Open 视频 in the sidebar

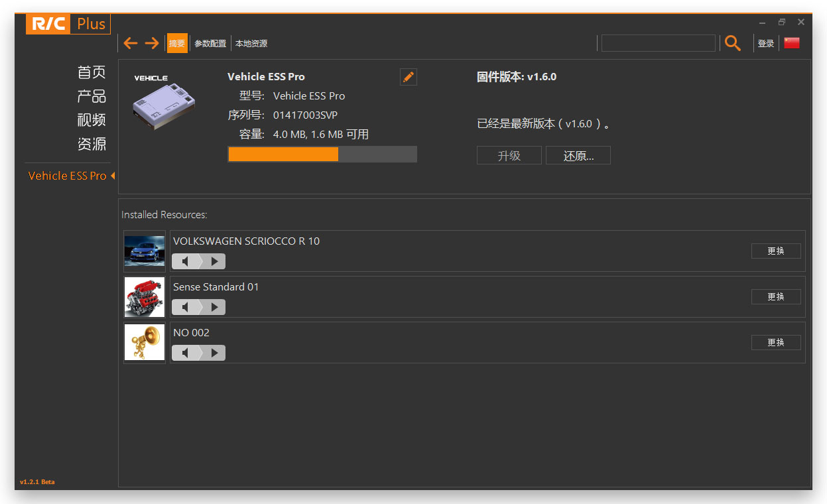[x=92, y=120]
